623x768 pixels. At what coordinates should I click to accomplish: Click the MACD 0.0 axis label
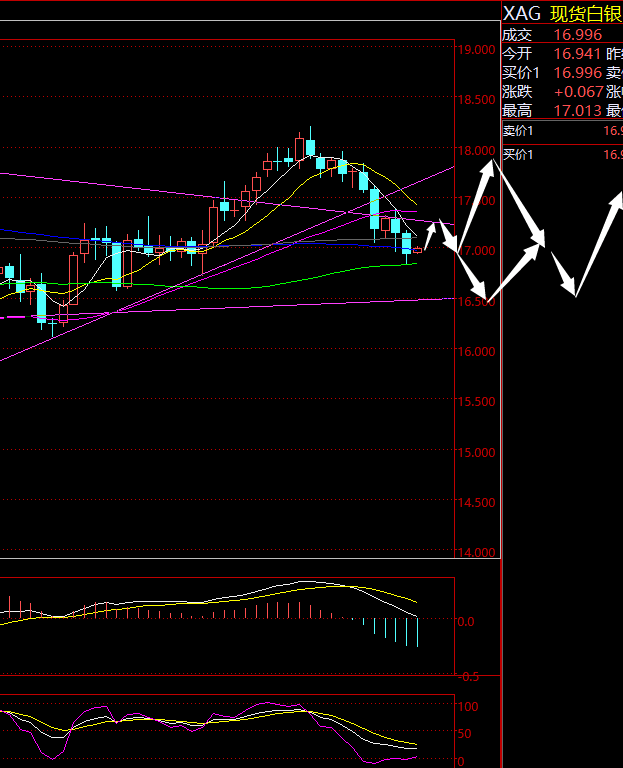click(465, 622)
